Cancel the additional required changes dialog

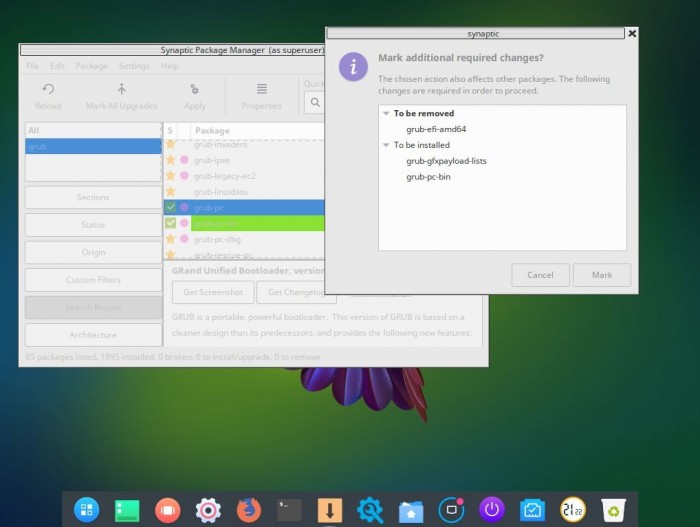pyautogui.click(x=540, y=275)
